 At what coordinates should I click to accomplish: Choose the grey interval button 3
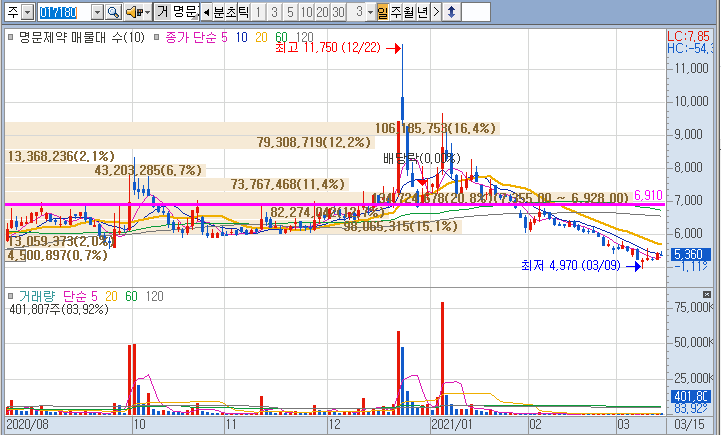(275, 12)
